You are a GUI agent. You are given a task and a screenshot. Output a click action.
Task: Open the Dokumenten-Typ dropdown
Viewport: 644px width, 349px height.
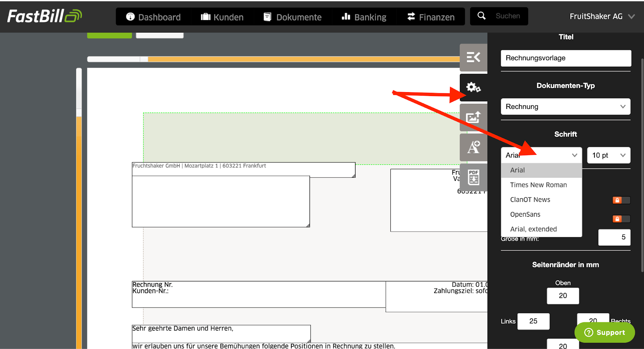click(566, 107)
